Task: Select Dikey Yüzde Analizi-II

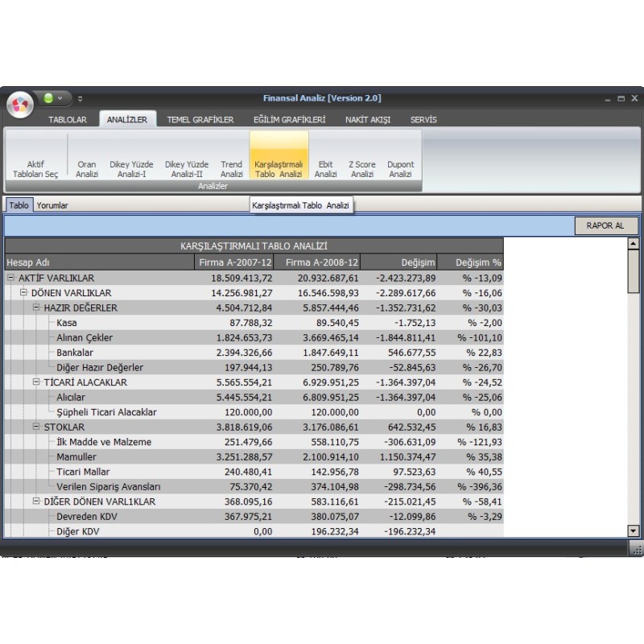Action: click(x=187, y=156)
